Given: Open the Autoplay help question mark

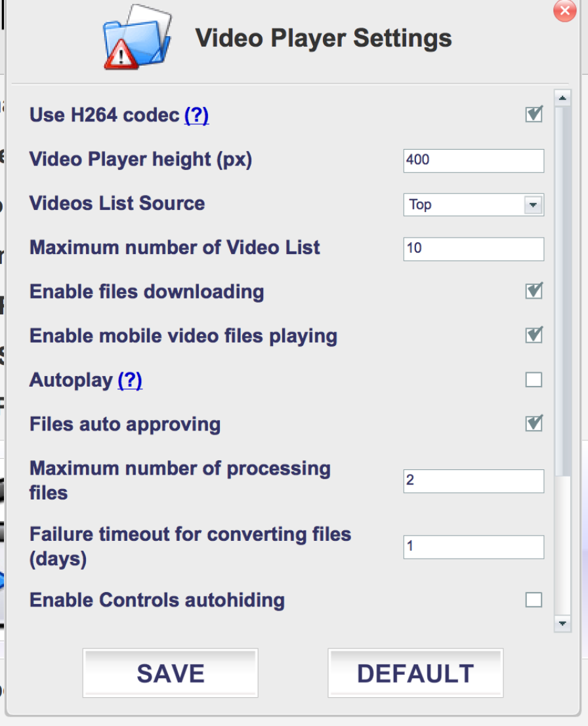Looking at the screenshot, I should pos(130,380).
